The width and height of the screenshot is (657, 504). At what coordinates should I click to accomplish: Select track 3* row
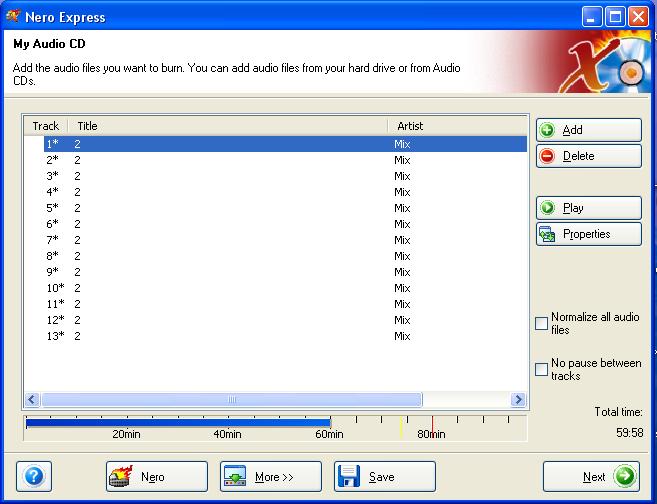click(285, 176)
